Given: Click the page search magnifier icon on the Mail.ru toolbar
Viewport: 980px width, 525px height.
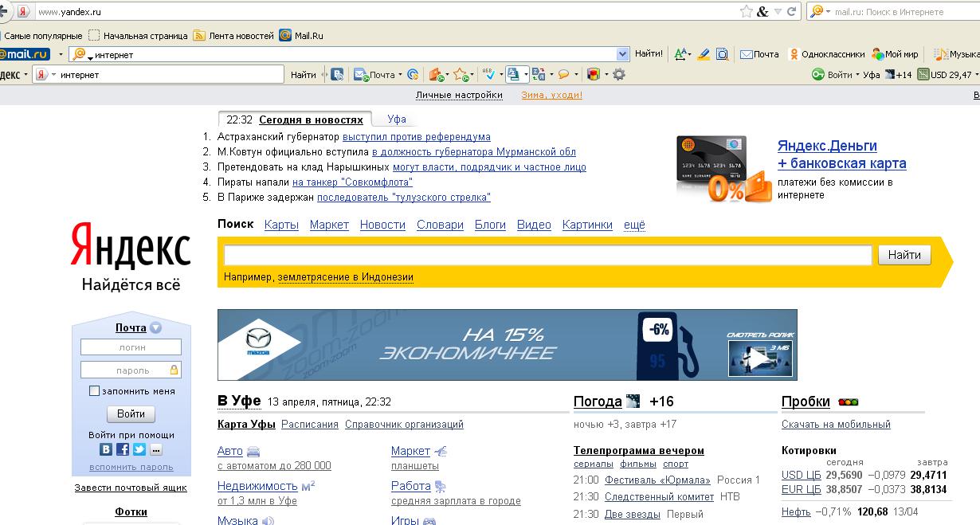Looking at the screenshot, I should (x=722, y=54).
